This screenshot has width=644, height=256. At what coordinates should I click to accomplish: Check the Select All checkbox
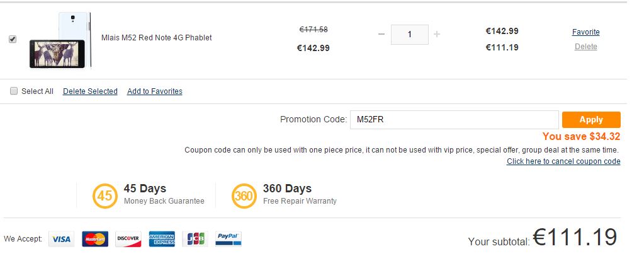click(14, 91)
